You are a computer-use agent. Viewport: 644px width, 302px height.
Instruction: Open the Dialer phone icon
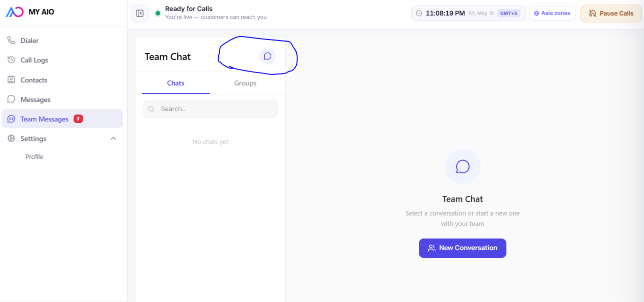pyautogui.click(x=11, y=40)
